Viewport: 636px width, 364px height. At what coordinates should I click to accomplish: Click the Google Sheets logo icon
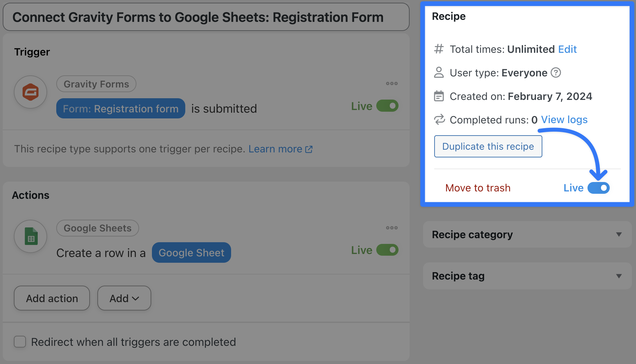[31, 236]
